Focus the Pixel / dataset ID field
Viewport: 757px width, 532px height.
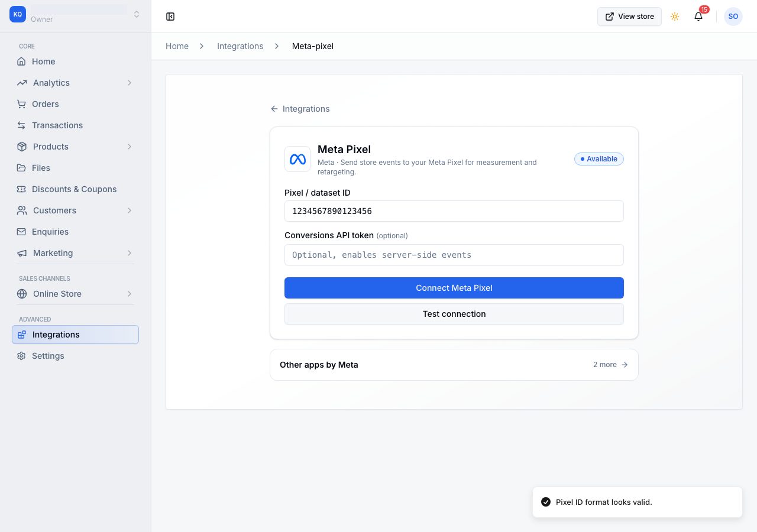click(x=454, y=211)
